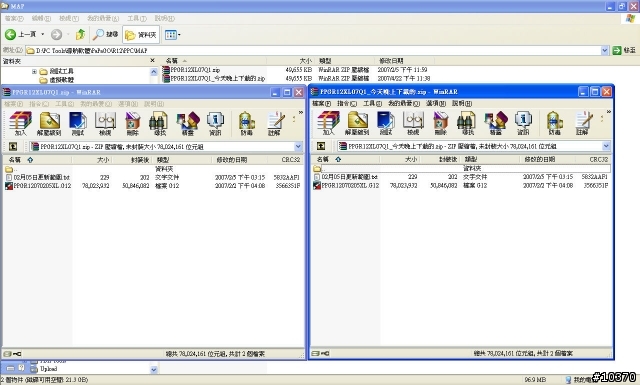The height and width of the screenshot is (385, 640).
Task: Click Extract To icon in right WinRAR window
Action: [357, 123]
